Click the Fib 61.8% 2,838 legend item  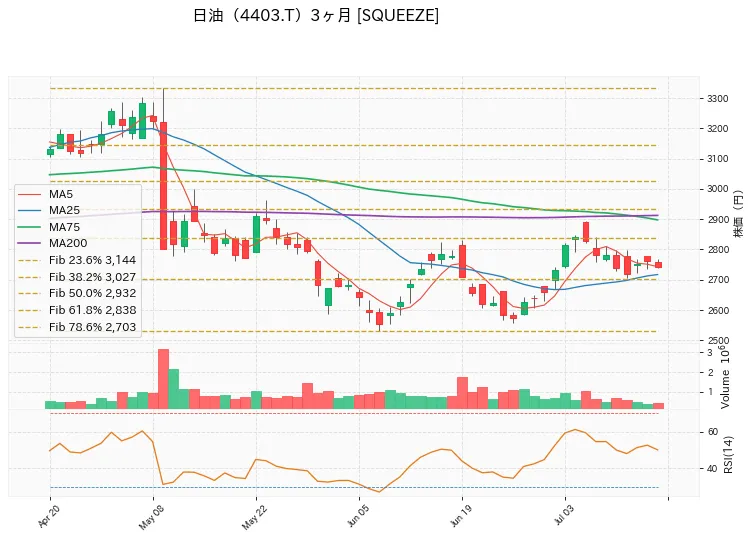click(77, 310)
